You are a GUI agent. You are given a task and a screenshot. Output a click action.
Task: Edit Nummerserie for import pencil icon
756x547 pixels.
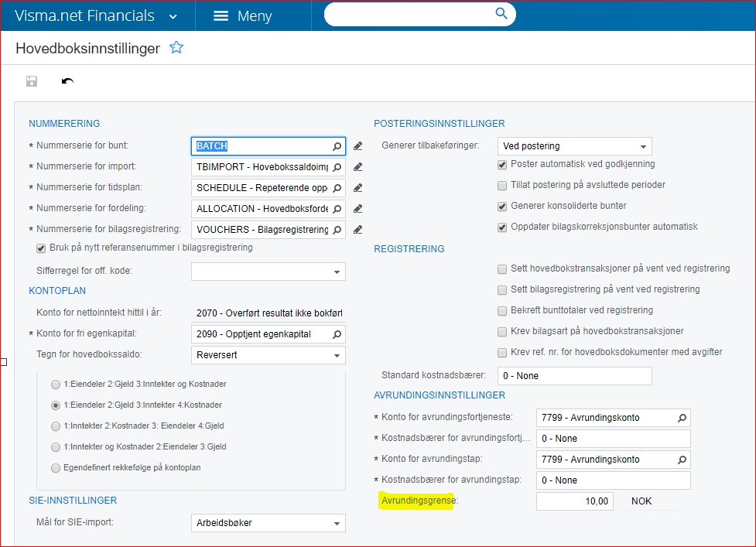[357, 167]
